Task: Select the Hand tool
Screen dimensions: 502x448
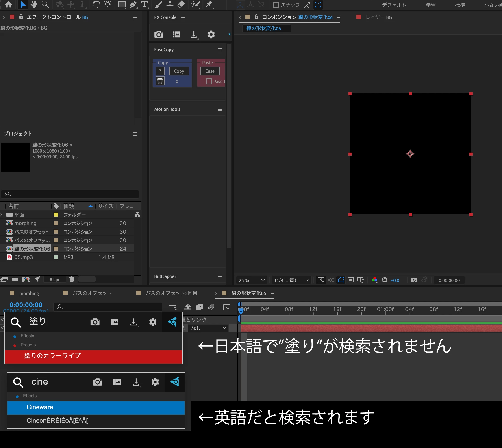Action: [34, 4]
